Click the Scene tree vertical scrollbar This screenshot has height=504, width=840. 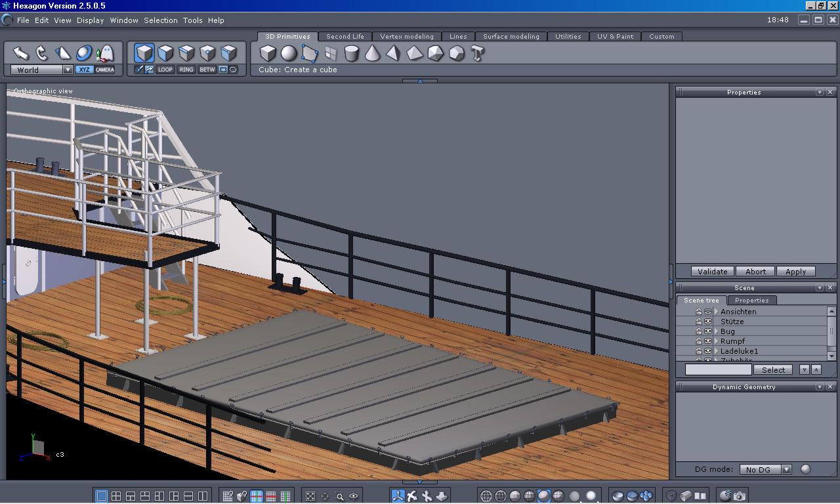point(832,332)
